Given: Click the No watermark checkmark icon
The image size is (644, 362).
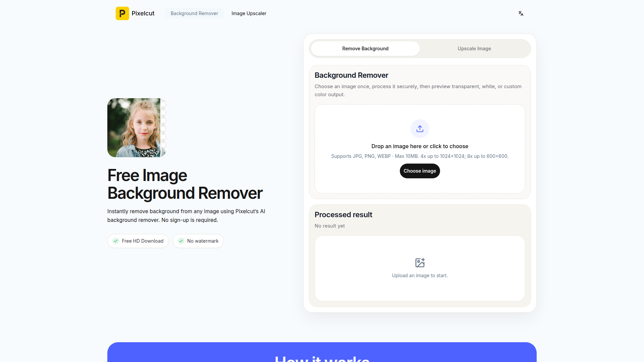Looking at the screenshot, I should (x=181, y=241).
